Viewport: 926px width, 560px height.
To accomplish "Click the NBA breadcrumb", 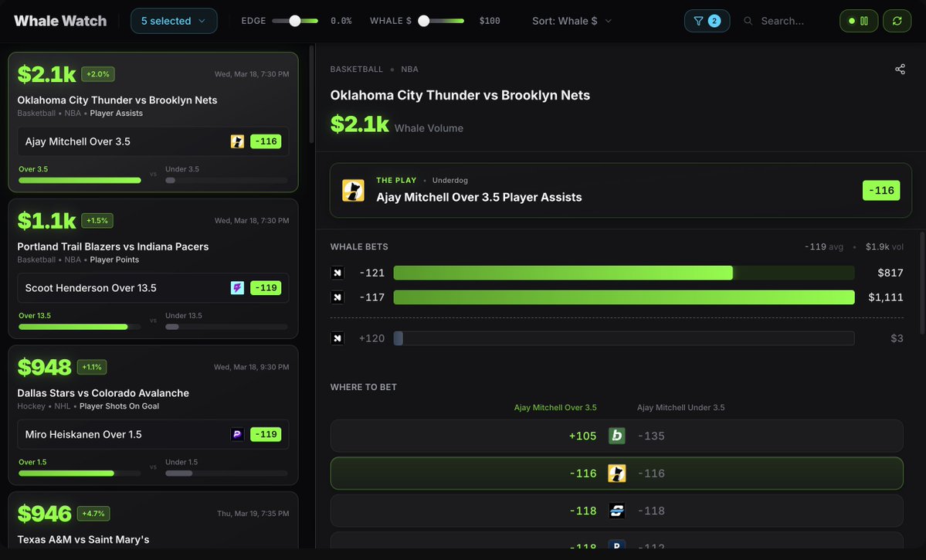I will (x=409, y=69).
